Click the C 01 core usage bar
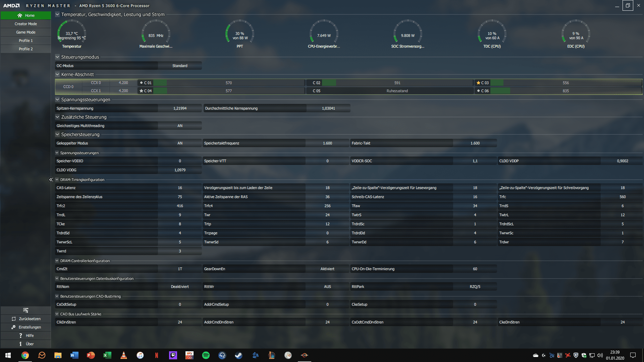Image resolution: width=644 pixels, height=362 pixels. click(229, 83)
